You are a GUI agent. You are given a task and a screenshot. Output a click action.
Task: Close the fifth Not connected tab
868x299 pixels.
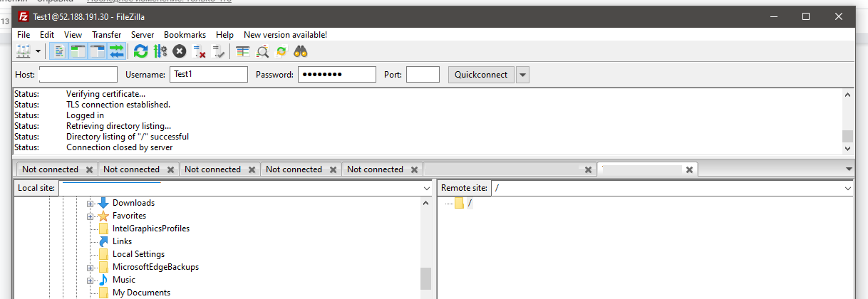[414, 169]
